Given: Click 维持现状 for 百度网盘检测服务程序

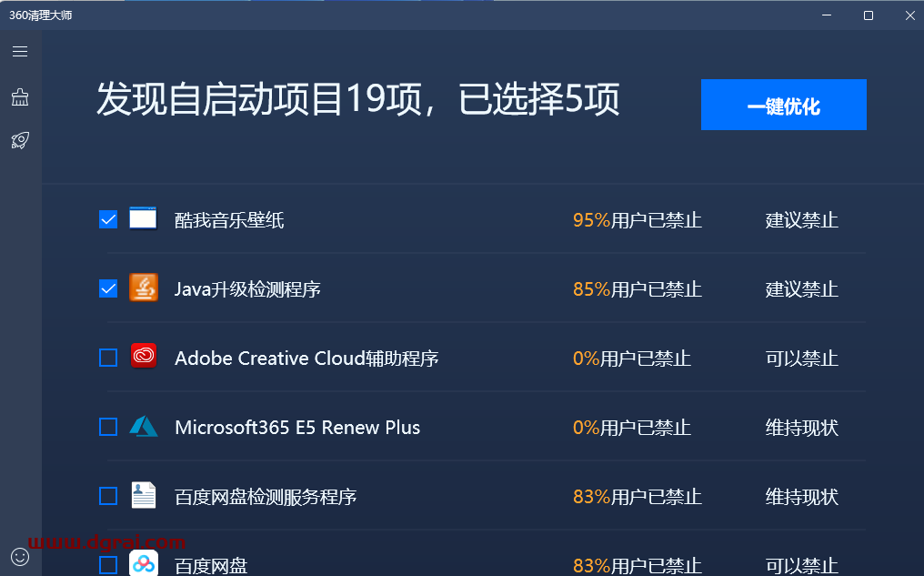Looking at the screenshot, I should coord(801,497).
